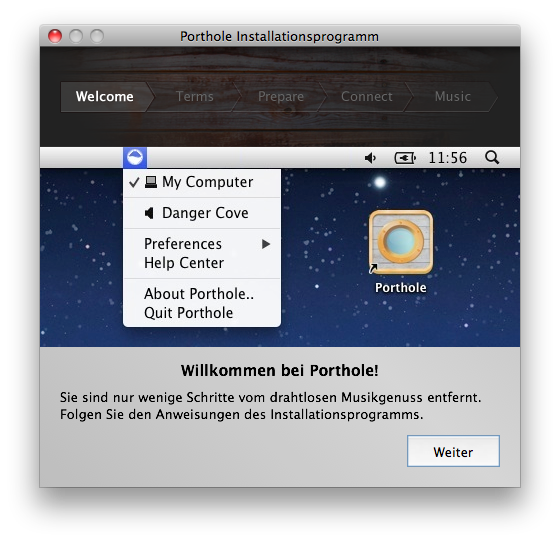Image resolution: width=560 pixels, height=542 pixels.
Task: Jump to the Connect step
Action: click(x=367, y=97)
